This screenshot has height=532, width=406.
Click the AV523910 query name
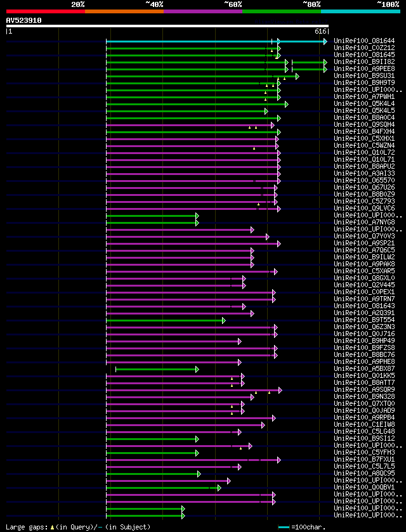point(23,20)
